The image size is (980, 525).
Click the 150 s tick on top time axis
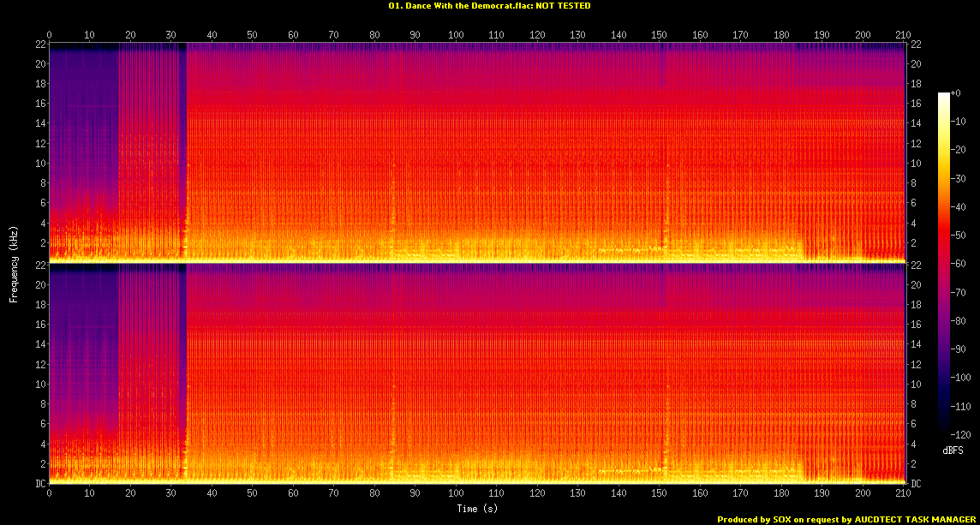660,35
